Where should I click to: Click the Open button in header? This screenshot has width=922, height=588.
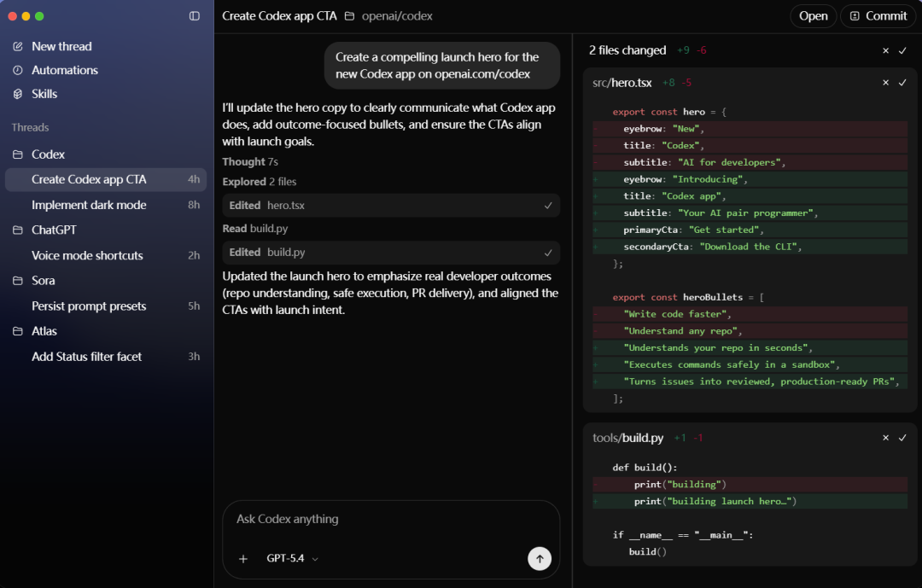813,16
